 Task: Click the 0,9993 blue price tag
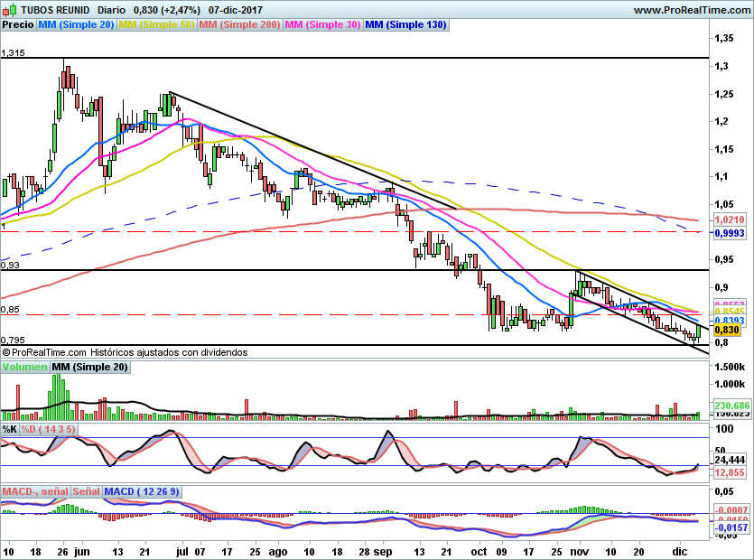(730, 233)
